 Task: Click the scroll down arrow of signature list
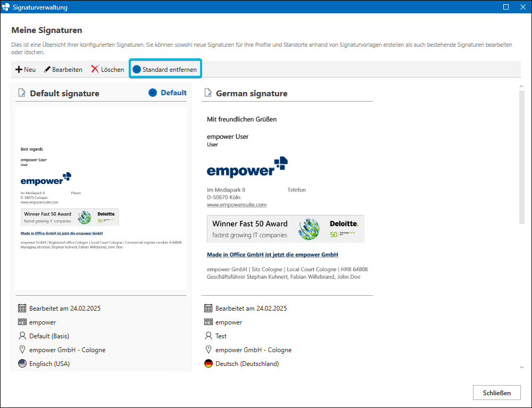[521, 367]
